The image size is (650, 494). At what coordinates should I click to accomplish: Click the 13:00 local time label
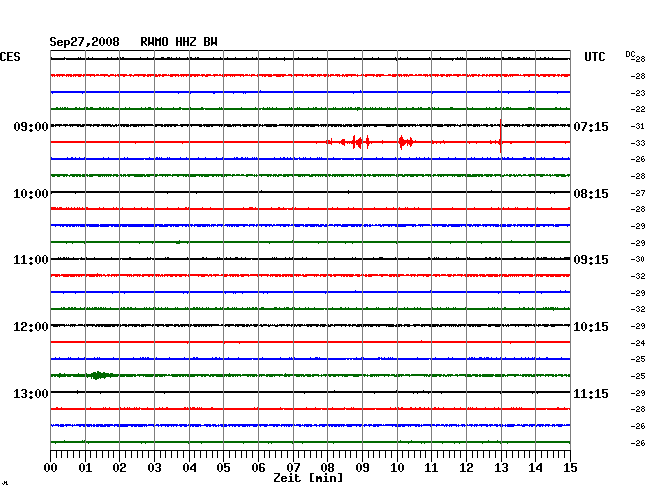tap(31, 393)
